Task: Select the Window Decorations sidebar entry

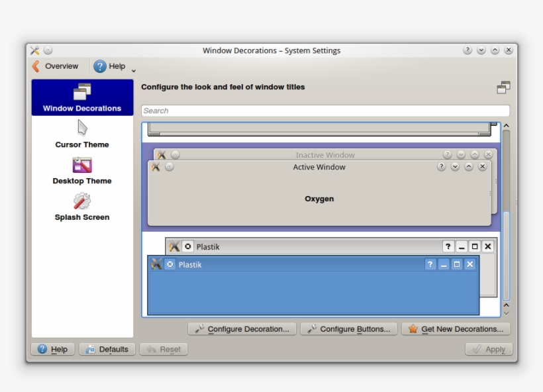Action: tap(81, 97)
